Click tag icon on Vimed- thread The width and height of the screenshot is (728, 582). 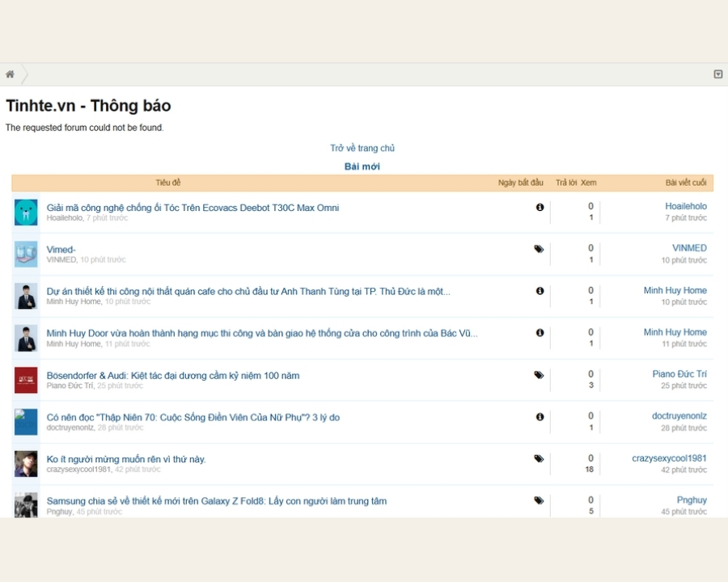point(539,249)
